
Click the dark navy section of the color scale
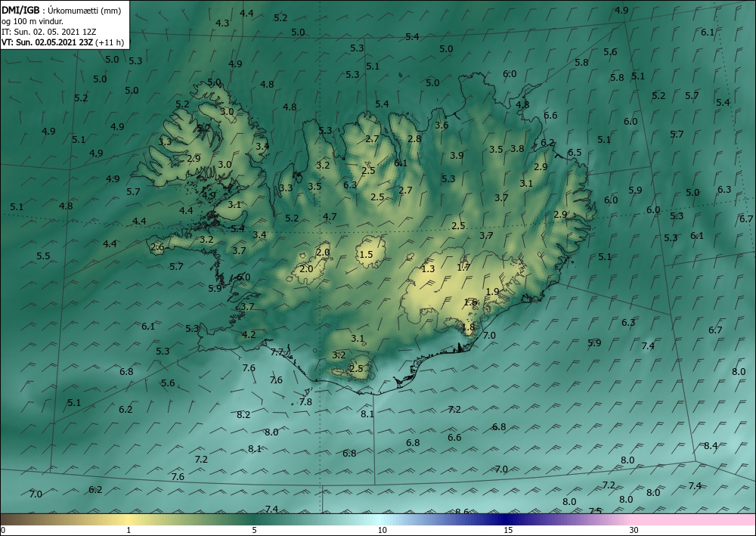[x=507, y=519]
